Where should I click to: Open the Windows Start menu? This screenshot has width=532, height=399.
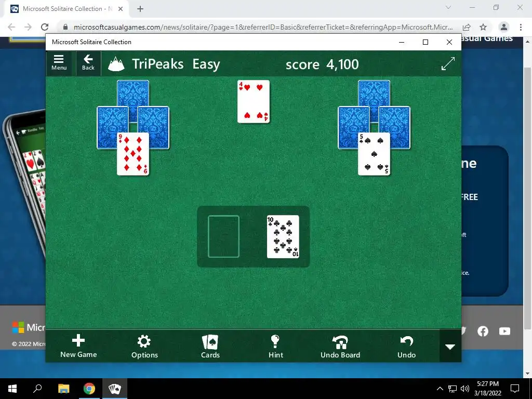coord(12,389)
